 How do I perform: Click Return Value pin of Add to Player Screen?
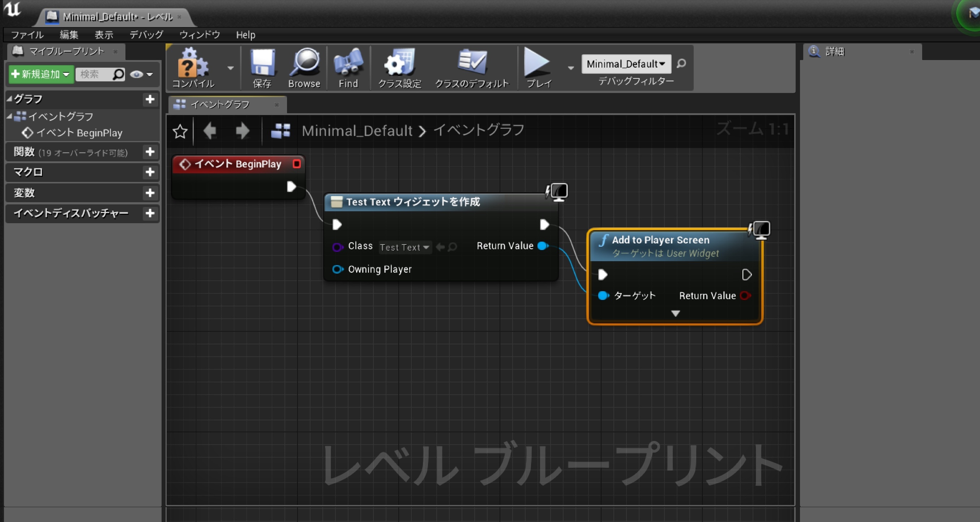click(x=745, y=296)
